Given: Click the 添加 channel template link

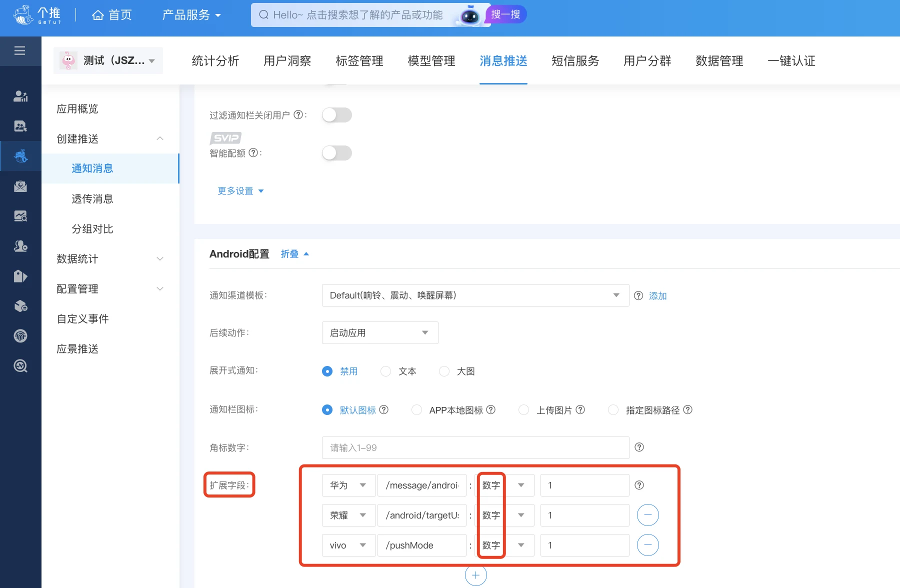Looking at the screenshot, I should pyautogui.click(x=658, y=296).
